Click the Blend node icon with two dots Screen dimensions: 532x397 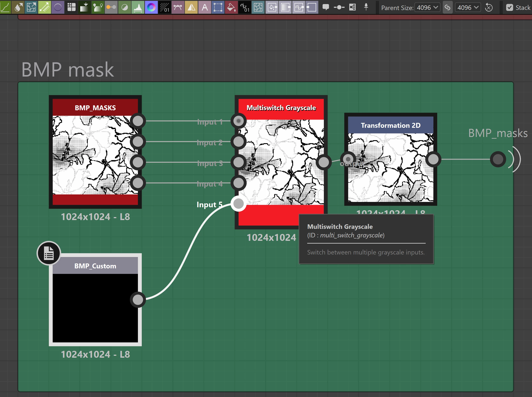pos(111,7)
